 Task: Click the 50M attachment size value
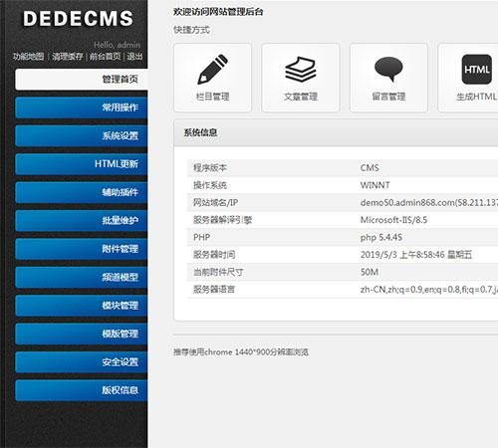370,272
